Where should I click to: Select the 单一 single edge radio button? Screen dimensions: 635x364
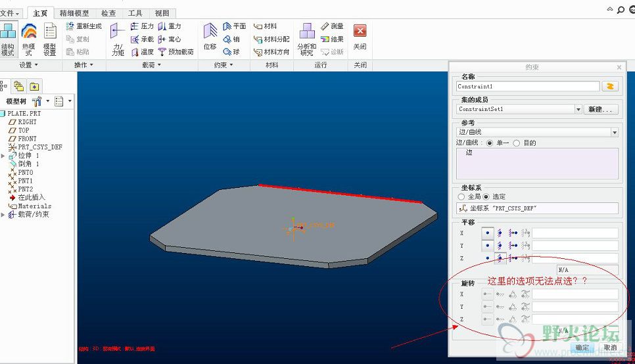490,143
